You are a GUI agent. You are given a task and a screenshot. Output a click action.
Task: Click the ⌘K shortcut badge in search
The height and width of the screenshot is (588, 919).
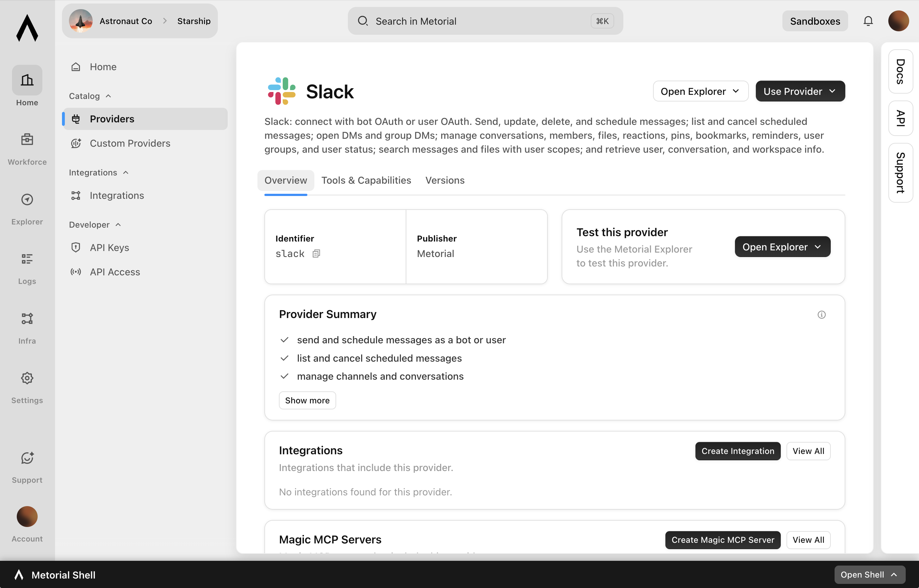pos(602,21)
